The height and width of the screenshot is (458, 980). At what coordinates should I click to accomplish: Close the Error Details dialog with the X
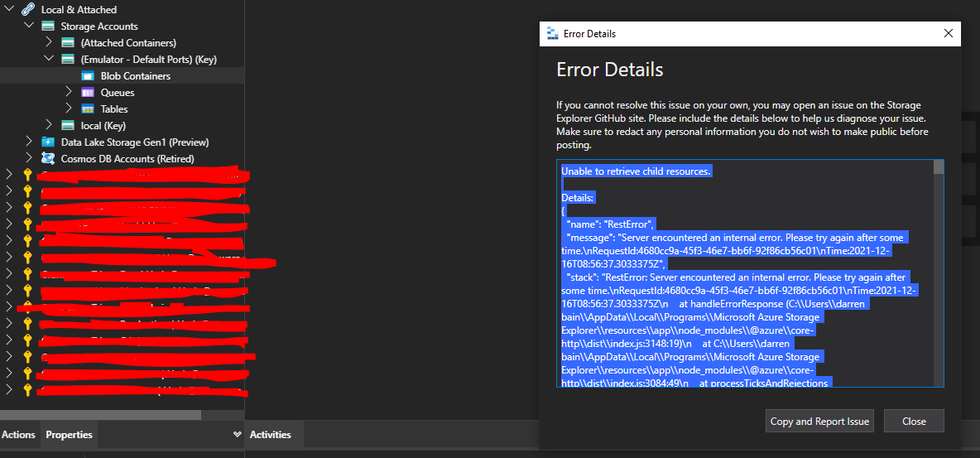click(948, 34)
